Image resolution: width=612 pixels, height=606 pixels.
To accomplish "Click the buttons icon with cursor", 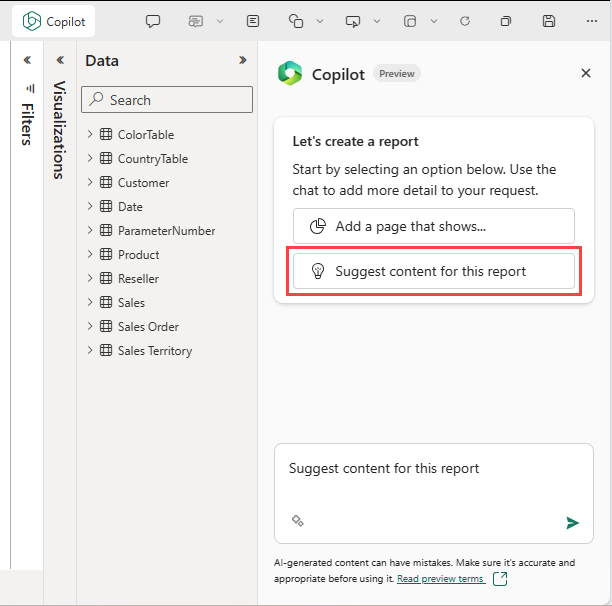I will pyautogui.click(x=353, y=21).
